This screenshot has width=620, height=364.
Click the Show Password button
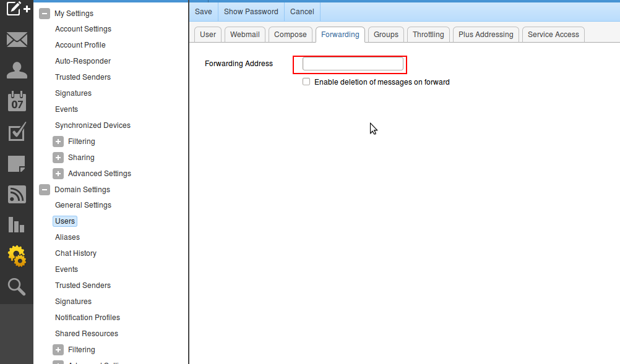[251, 12]
